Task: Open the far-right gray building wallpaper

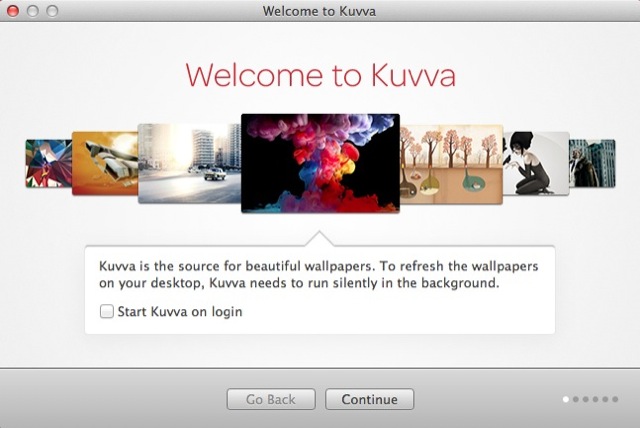Action: pyautogui.click(x=592, y=163)
